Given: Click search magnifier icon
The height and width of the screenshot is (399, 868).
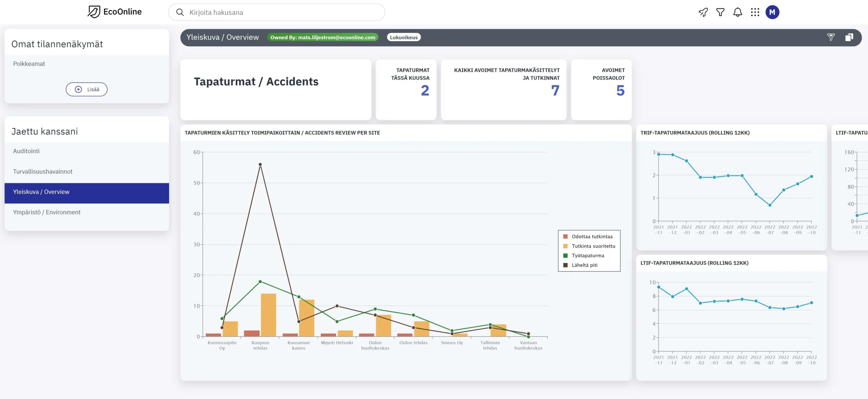Looking at the screenshot, I should (x=180, y=13).
